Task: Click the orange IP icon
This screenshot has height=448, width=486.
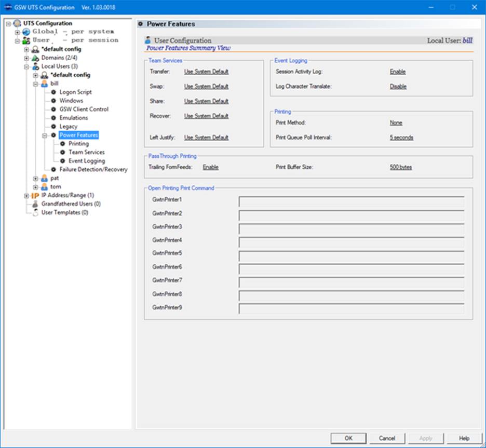Action: pos(35,196)
